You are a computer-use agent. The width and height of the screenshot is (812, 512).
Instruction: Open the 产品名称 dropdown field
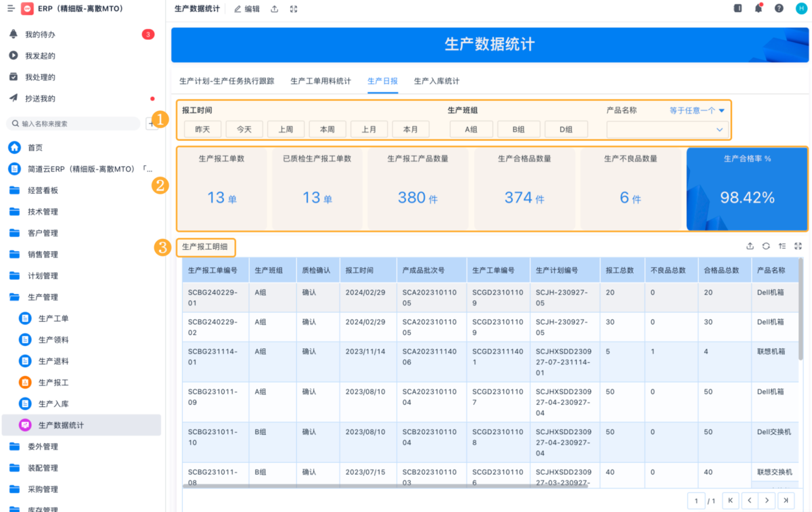[667, 129]
